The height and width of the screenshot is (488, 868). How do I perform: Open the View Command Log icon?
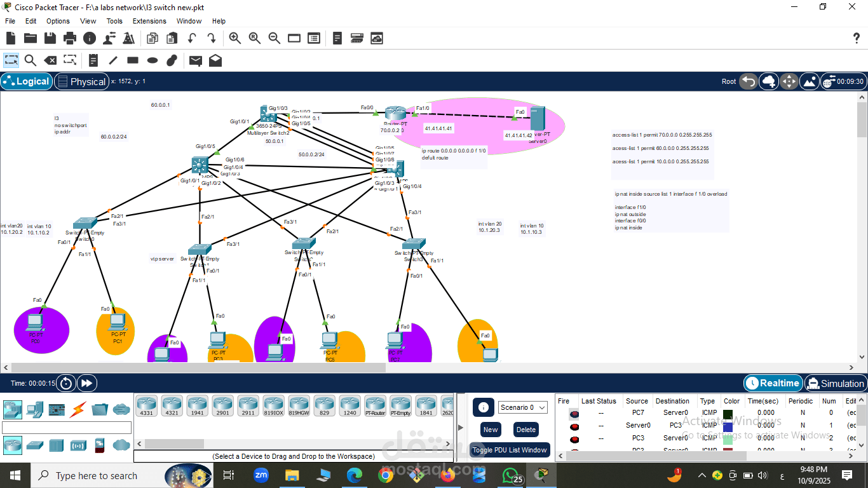pos(337,38)
